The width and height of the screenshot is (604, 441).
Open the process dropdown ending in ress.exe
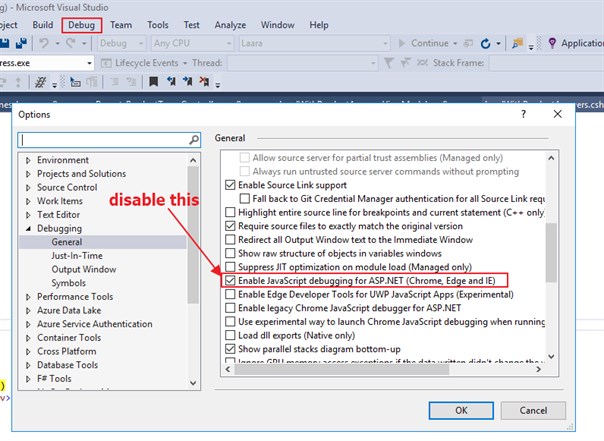tap(46, 63)
